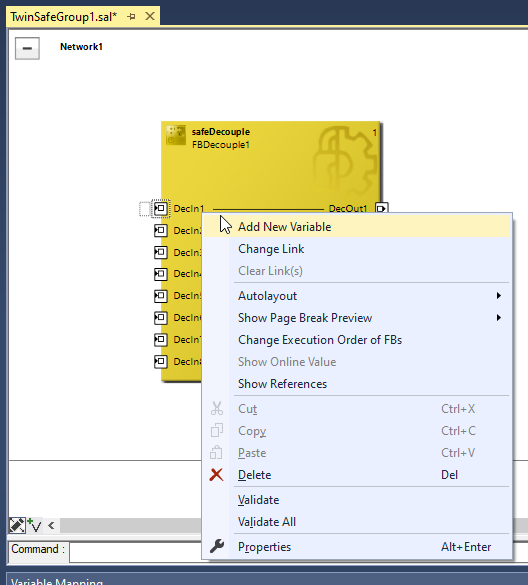Click the Paste clipboard icon
The height and width of the screenshot is (585, 528).
(216, 453)
